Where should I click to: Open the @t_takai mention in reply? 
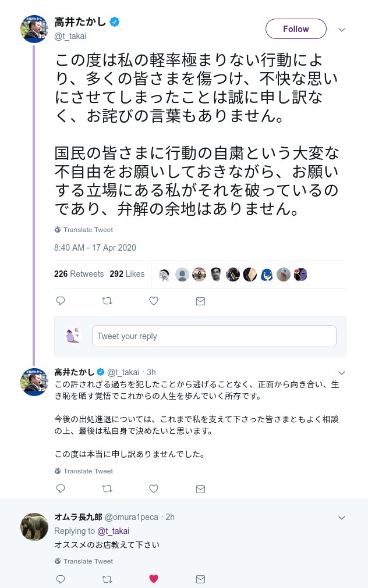[x=113, y=531]
